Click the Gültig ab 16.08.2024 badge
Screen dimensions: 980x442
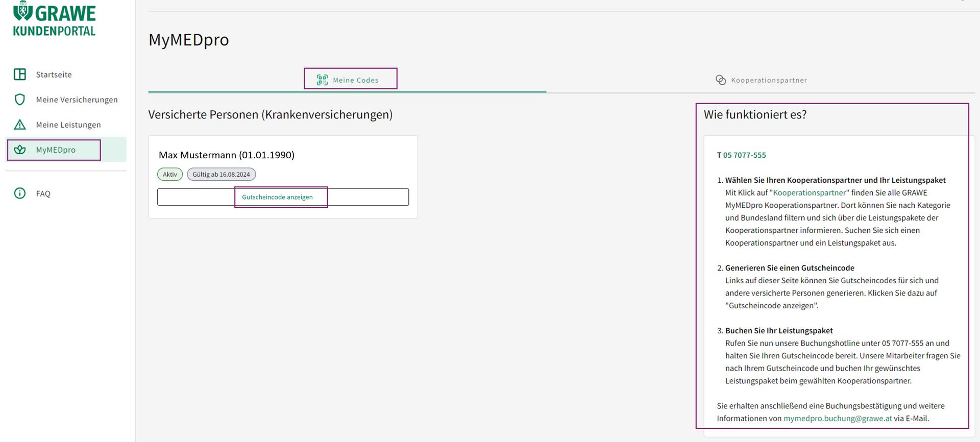[221, 175]
